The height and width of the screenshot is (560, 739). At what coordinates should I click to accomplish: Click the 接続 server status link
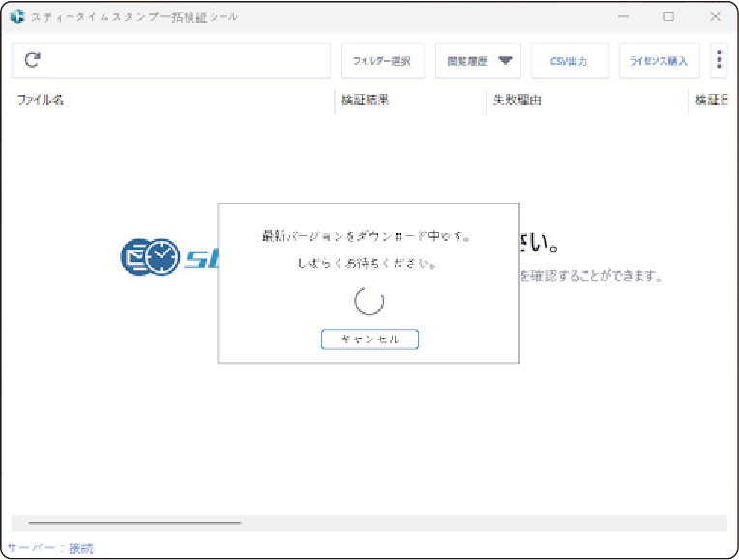pyautogui.click(x=81, y=548)
